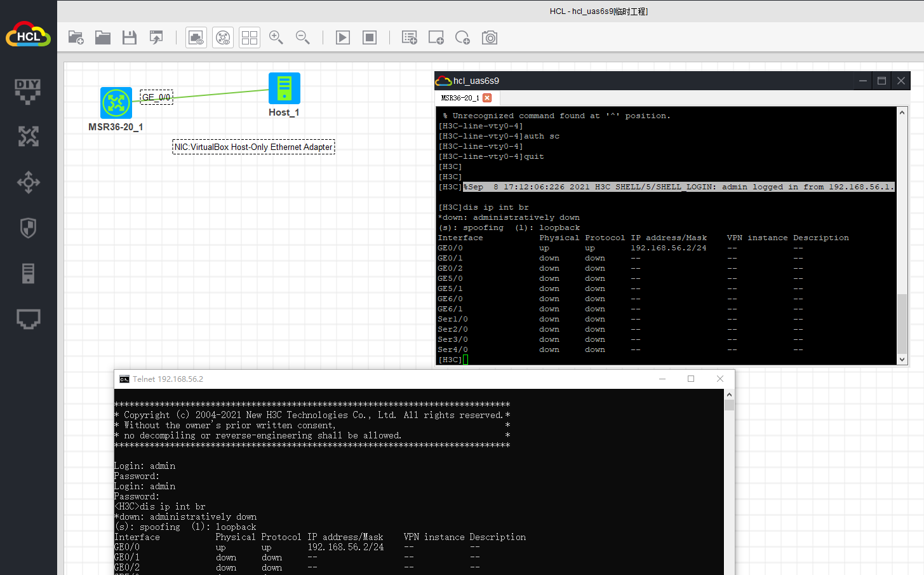
Task: Close the MSR36-20_1 terminal tab
Action: tap(487, 98)
